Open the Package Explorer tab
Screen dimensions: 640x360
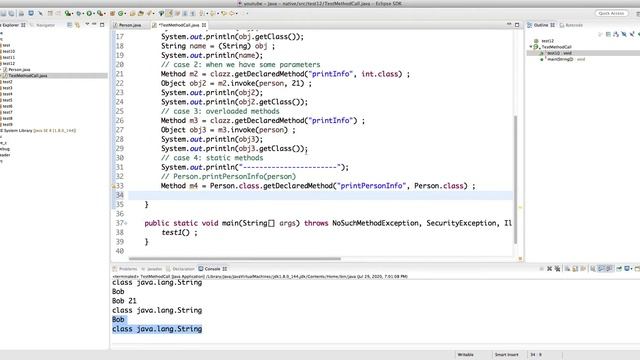12,25
